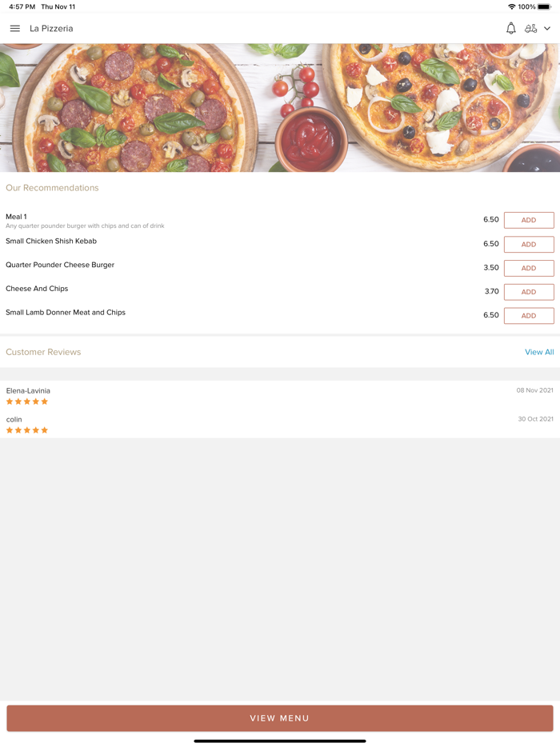The width and height of the screenshot is (560, 747).
Task: Add Quarter Pounder Cheese Burger
Action: [x=528, y=268]
